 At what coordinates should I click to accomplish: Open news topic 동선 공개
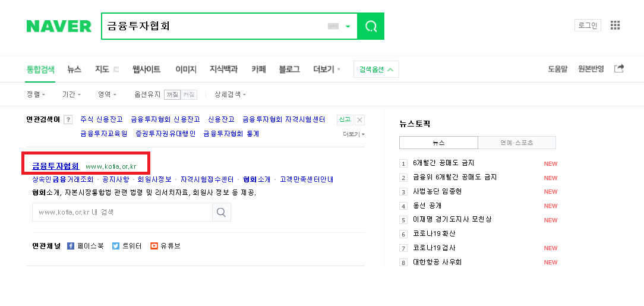(x=427, y=206)
